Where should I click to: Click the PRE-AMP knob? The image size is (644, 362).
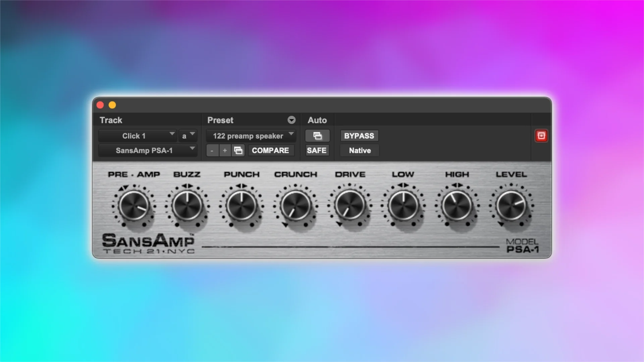click(x=133, y=206)
